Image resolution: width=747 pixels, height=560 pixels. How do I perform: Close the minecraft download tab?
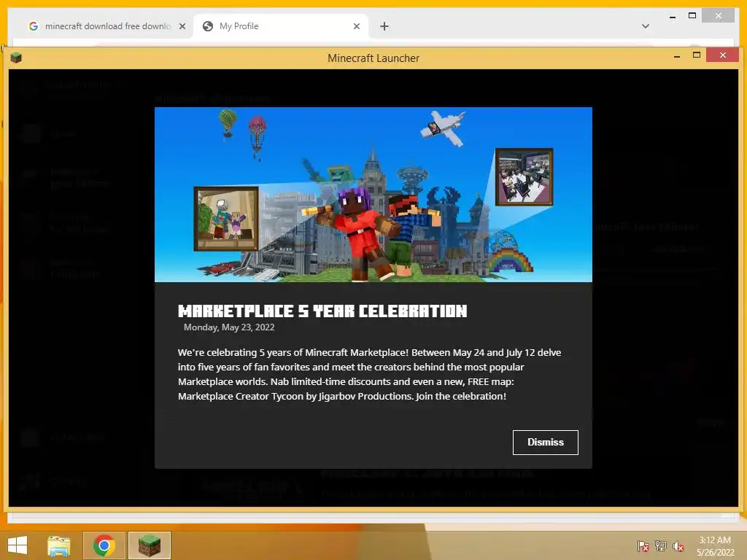point(182,27)
